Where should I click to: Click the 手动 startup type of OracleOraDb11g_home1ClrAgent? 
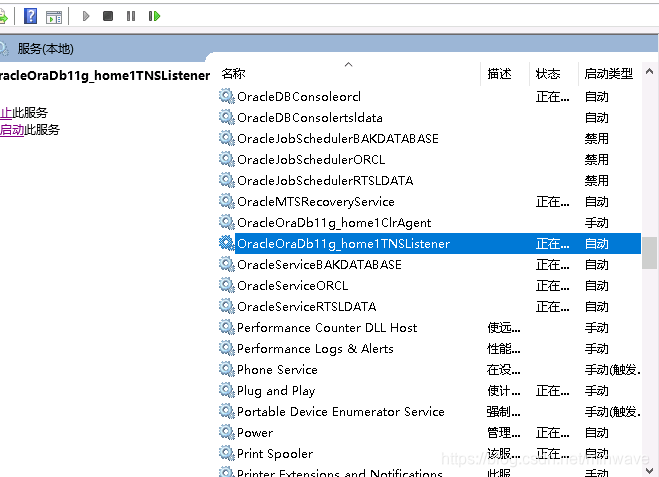[x=596, y=223]
